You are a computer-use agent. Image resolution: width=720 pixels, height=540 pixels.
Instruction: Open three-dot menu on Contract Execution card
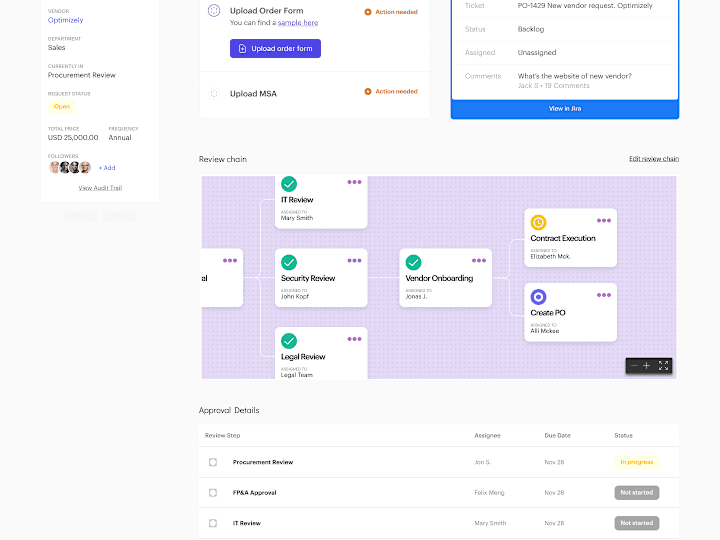(x=603, y=221)
